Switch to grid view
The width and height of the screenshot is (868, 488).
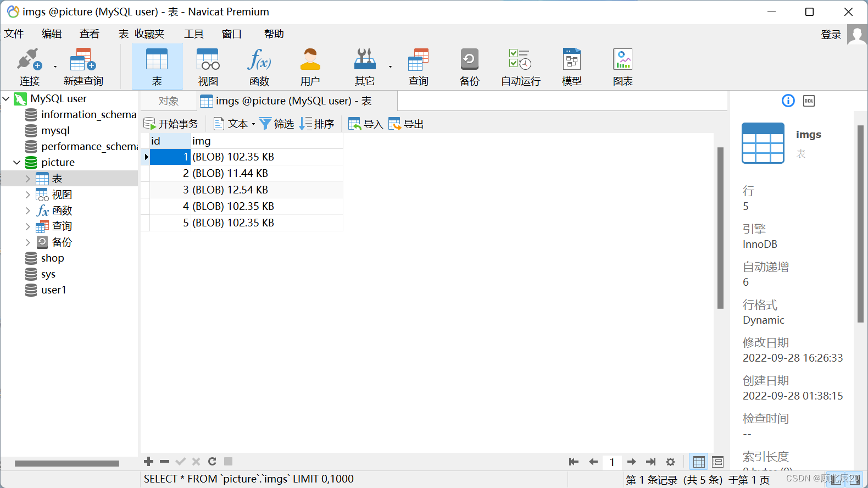pyautogui.click(x=699, y=462)
